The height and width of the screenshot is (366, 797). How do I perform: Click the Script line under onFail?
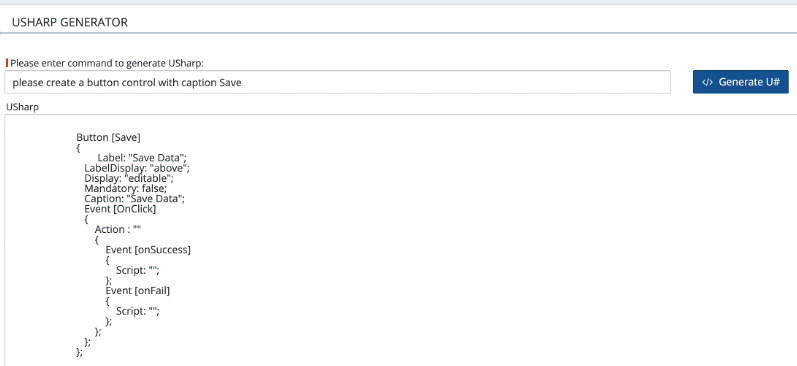tap(138, 311)
